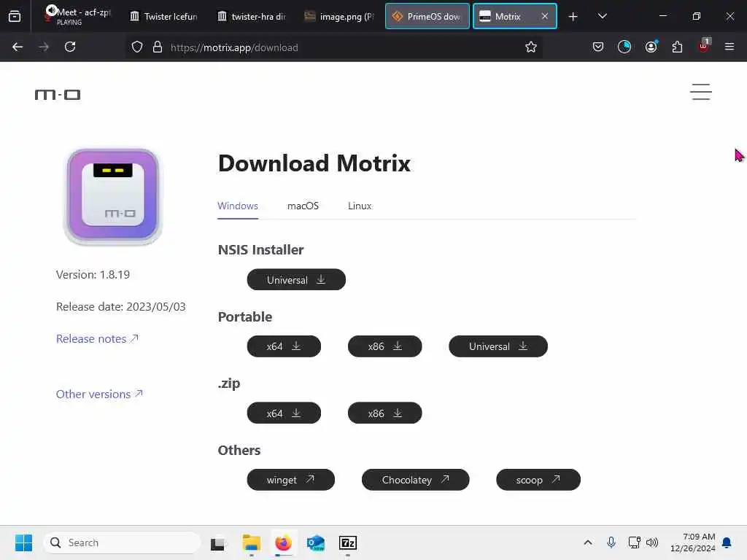The height and width of the screenshot is (560, 747).
Task: Go back to the previous page
Action: (x=18, y=47)
